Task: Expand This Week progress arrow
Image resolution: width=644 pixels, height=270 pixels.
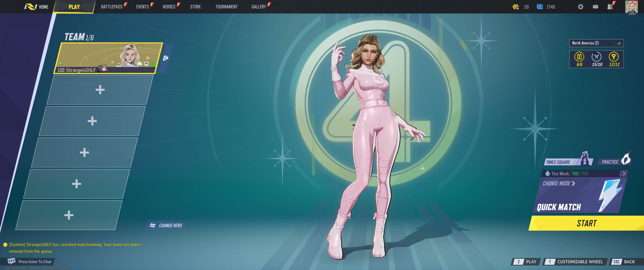Action: (623, 173)
